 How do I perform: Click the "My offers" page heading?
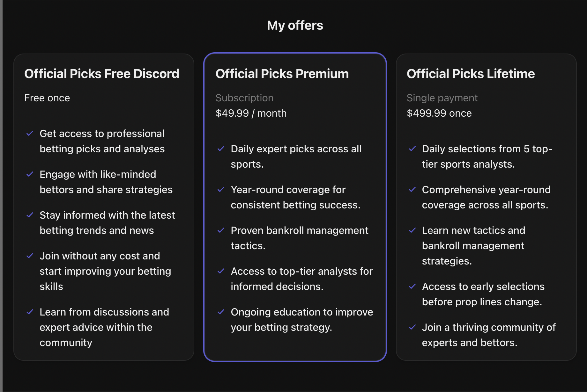(294, 25)
